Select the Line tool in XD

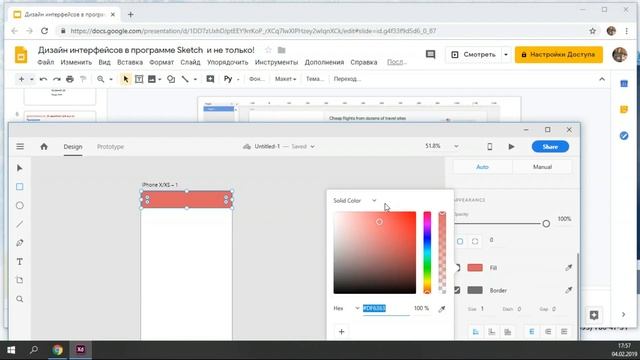click(20, 224)
